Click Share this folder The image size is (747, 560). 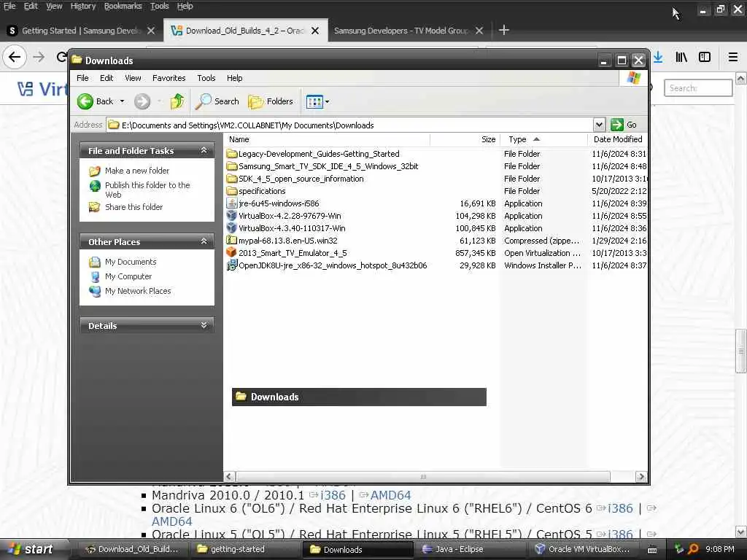pyautogui.click(x=134, y=207)
